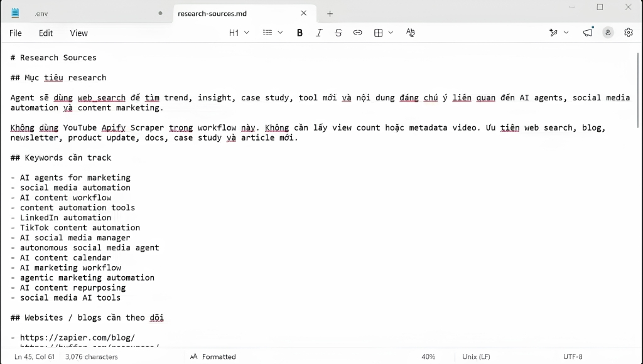Click the 'LinkedIn automation' line

point(61,218)
